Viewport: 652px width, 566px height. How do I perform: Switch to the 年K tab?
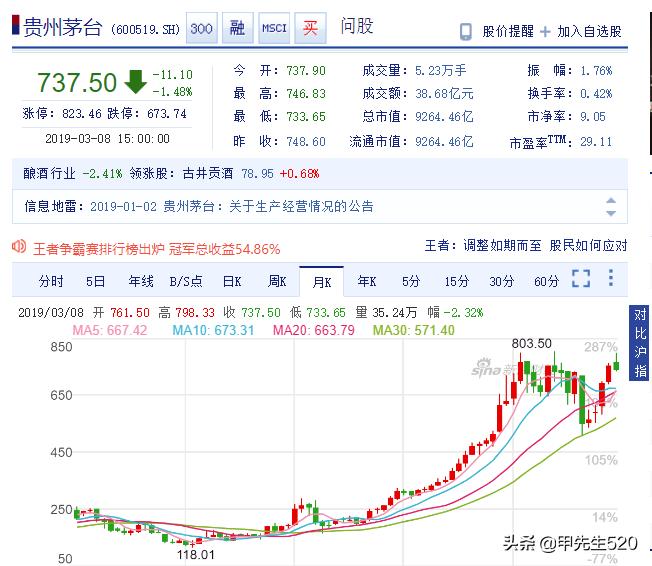367,282
